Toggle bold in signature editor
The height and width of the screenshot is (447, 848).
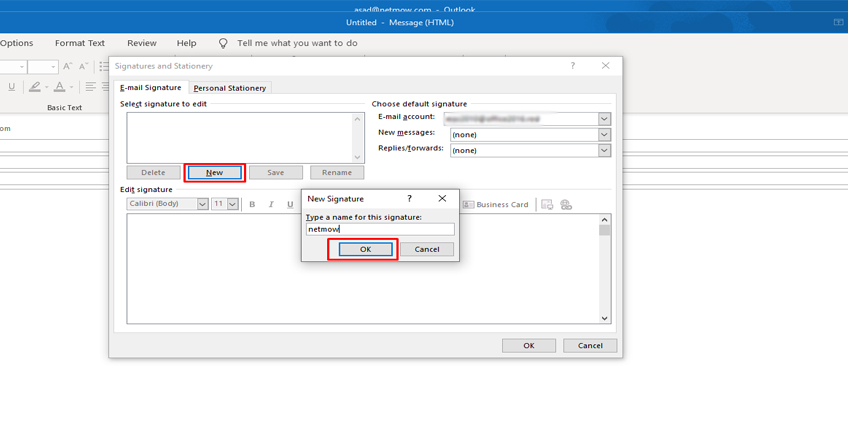pos(252,204)
